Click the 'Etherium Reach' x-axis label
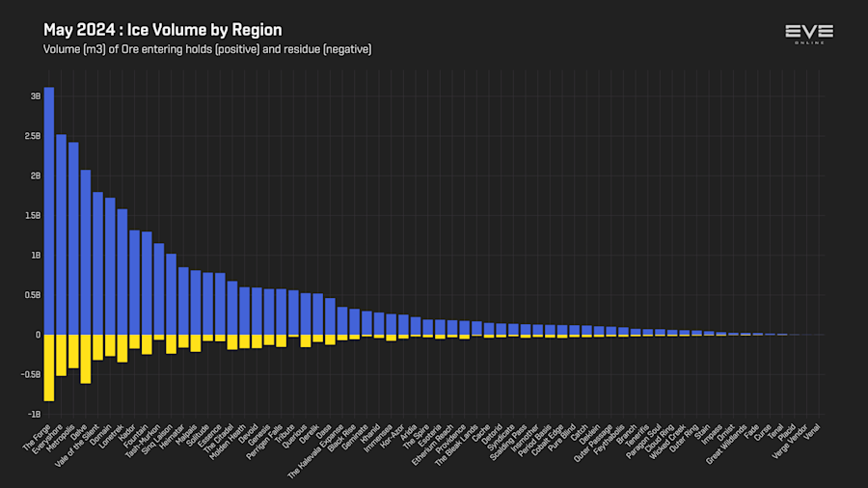 (433, 445)
